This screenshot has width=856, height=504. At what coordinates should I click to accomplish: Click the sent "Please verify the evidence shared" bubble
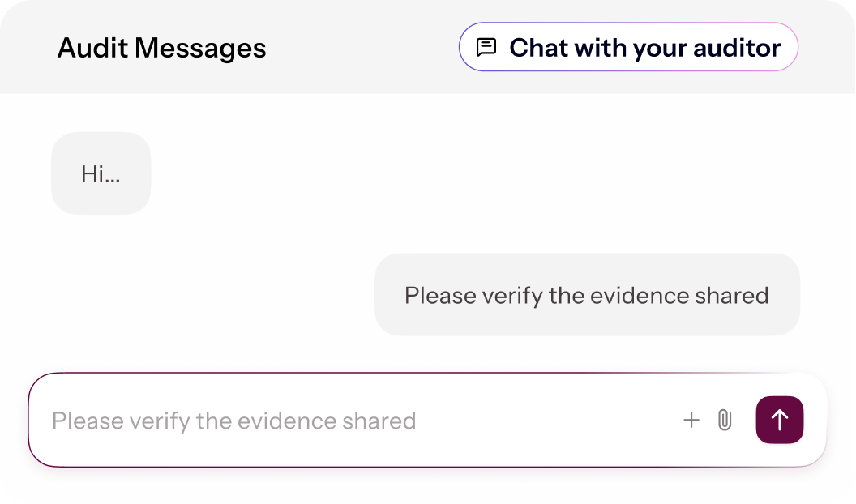click(x=587, y=295)
